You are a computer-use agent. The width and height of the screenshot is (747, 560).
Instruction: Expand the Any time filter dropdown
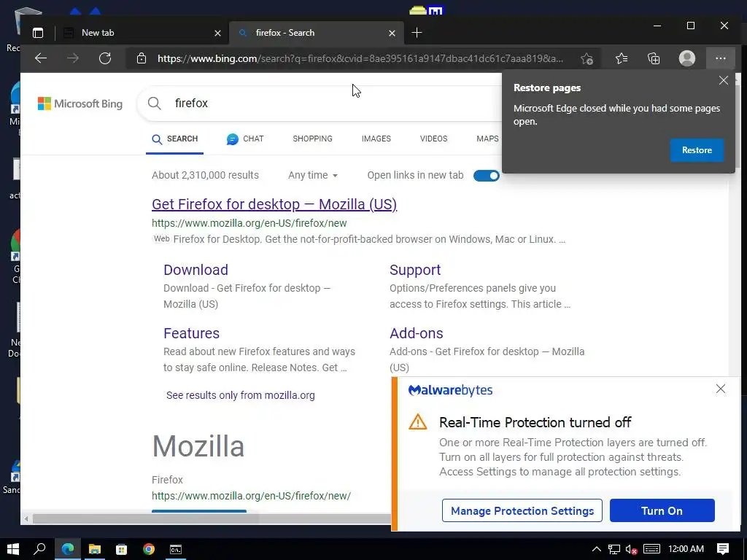tap(312, 175)
